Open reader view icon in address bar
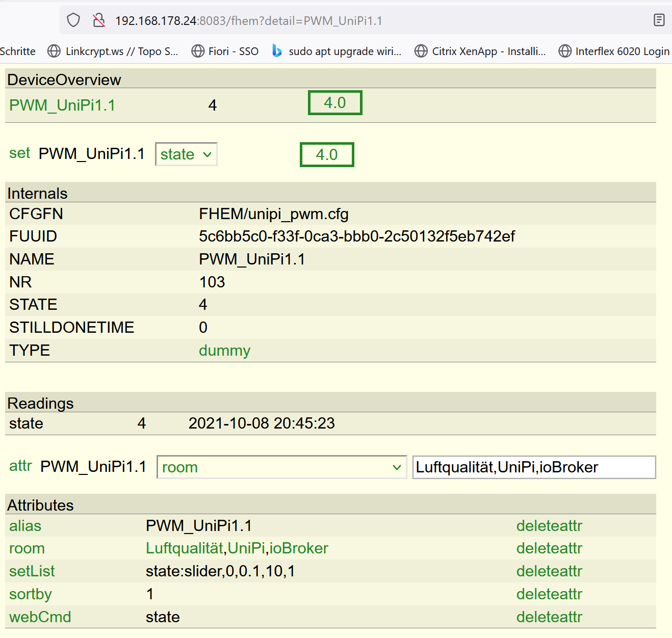The image size is (672, 638). tap(659, 20)
